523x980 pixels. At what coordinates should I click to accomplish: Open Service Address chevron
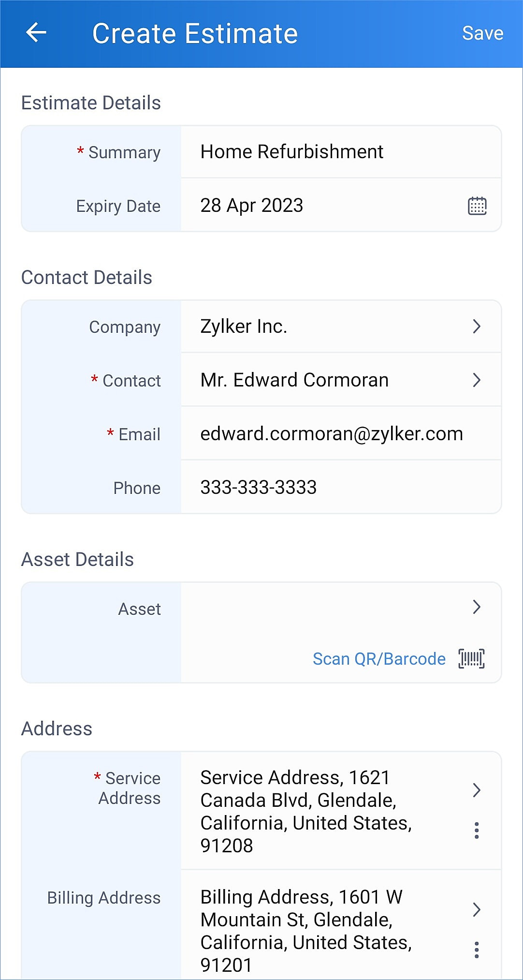click(477, 790)
